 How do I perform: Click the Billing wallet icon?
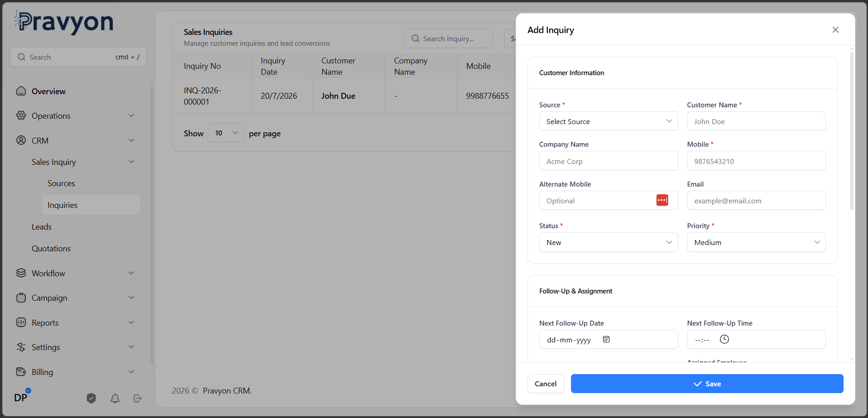click(x=21, y=372)
